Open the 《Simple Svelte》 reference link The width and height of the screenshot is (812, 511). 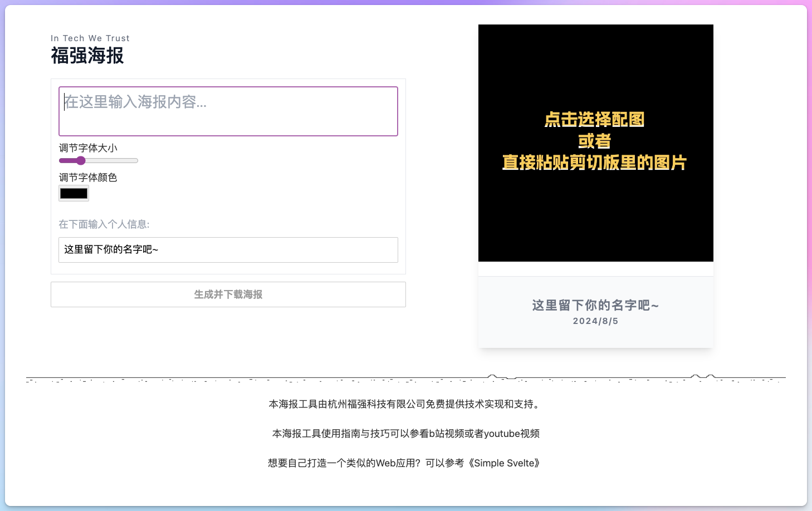point(503,463)
